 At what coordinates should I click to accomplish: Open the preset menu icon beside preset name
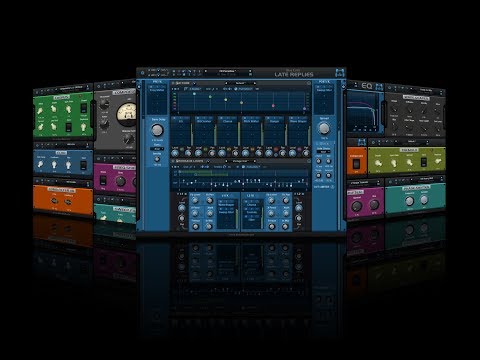[250, 71]
